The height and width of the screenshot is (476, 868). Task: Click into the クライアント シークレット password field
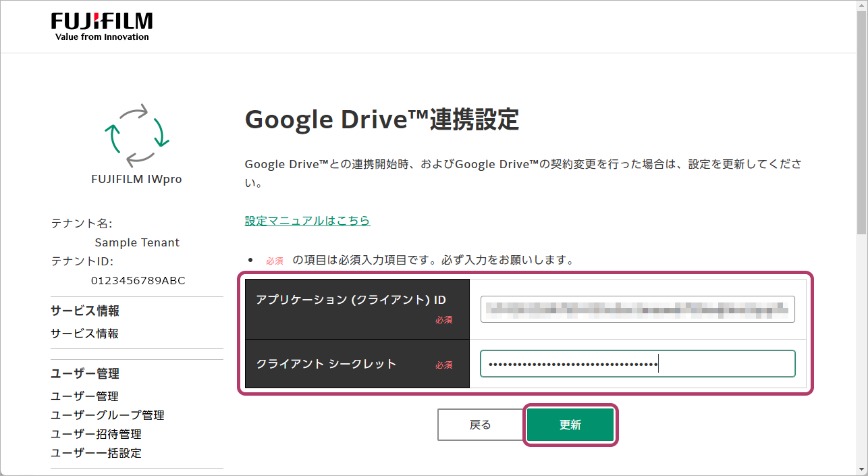pyautogui.click(x=637, y=363)
